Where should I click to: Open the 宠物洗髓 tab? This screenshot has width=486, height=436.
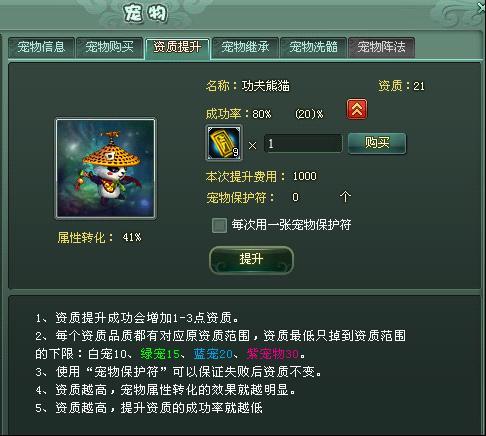[313, 48]
